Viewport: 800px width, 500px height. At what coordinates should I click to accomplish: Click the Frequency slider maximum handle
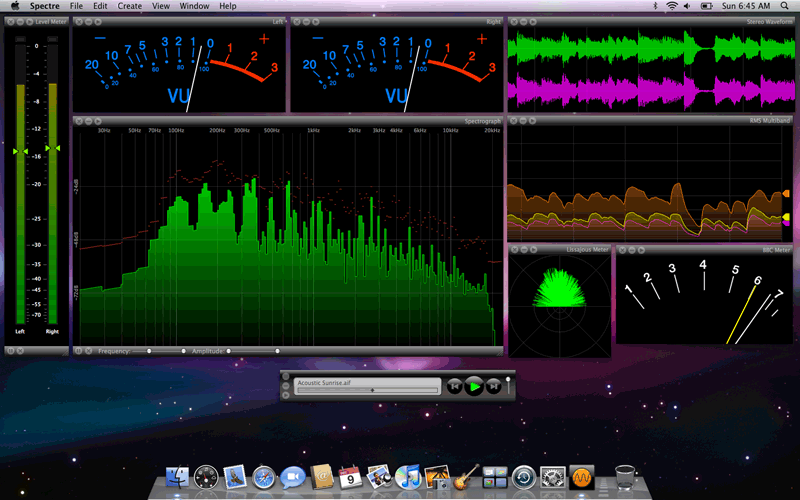(x=184, y=351)
